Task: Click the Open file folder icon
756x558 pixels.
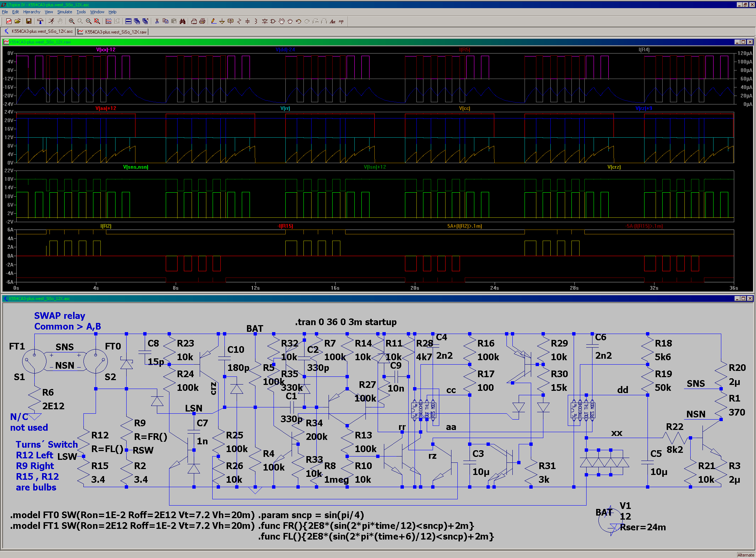Action: click(17, 21)
